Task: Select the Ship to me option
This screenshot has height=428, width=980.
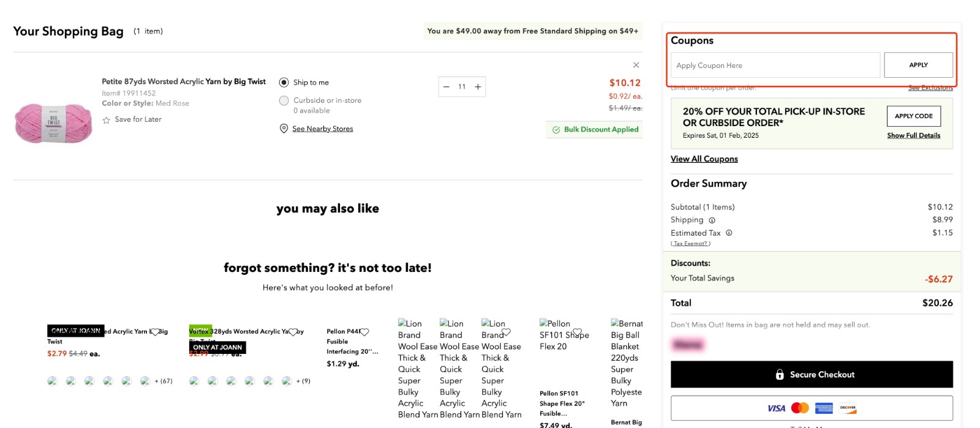Action: [x=284, y=82]
